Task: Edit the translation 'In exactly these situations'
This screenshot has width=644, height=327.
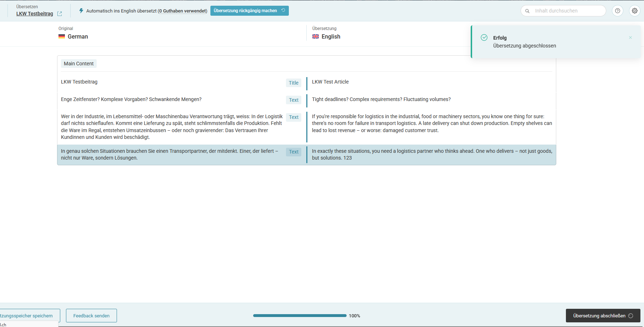Action: (432, 154)
